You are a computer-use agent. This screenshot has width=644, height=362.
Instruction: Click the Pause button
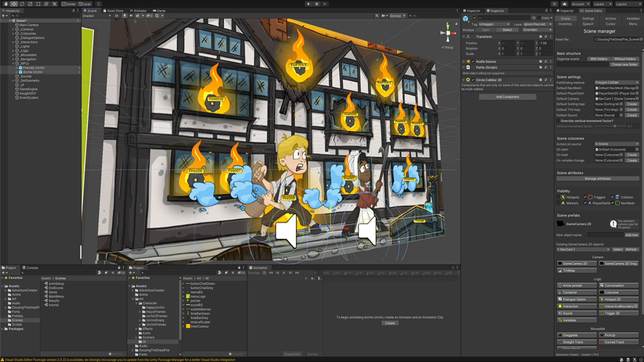(x=317, y=4)
